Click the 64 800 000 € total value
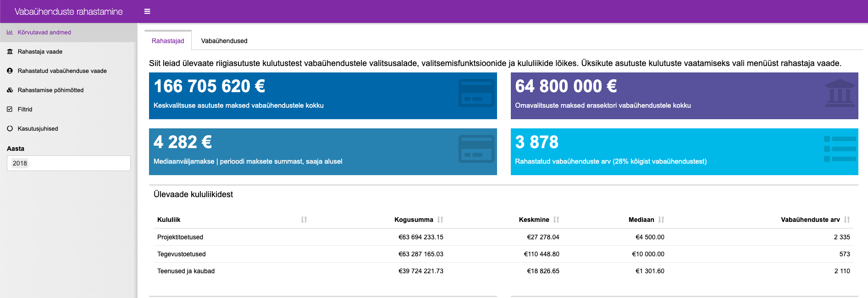The width and height of the screenshot is (868, 298). [566, 86]
